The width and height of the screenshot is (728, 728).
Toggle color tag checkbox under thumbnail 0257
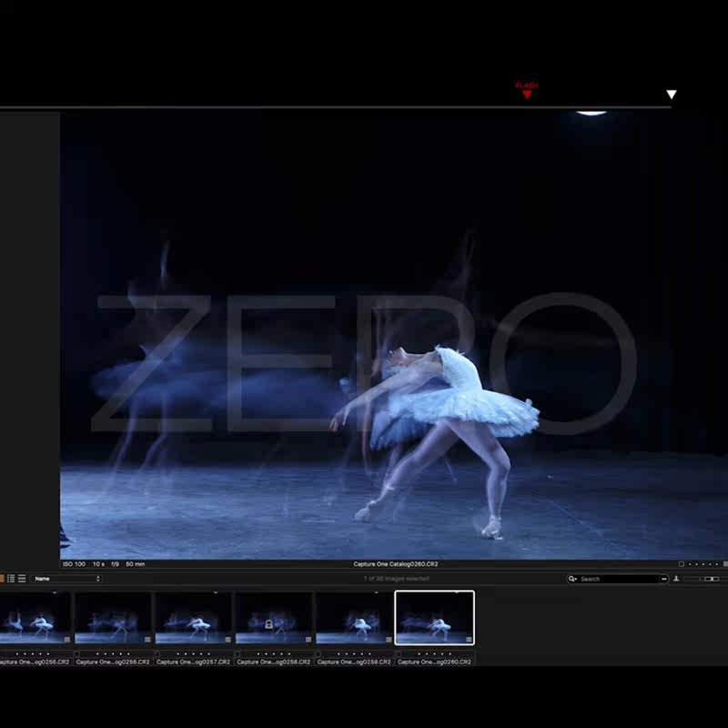click(157, 653)
